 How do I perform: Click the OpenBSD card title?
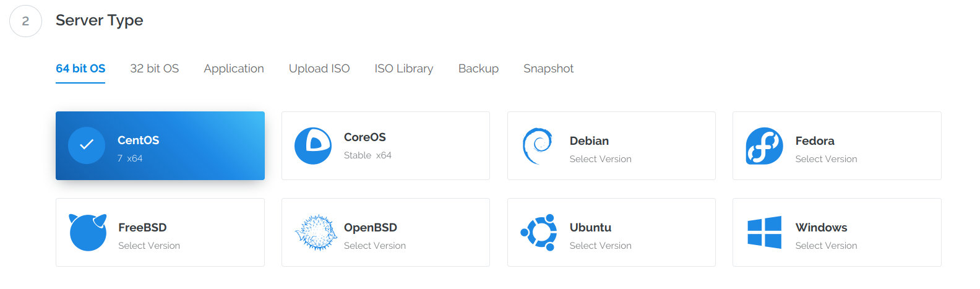371,228
